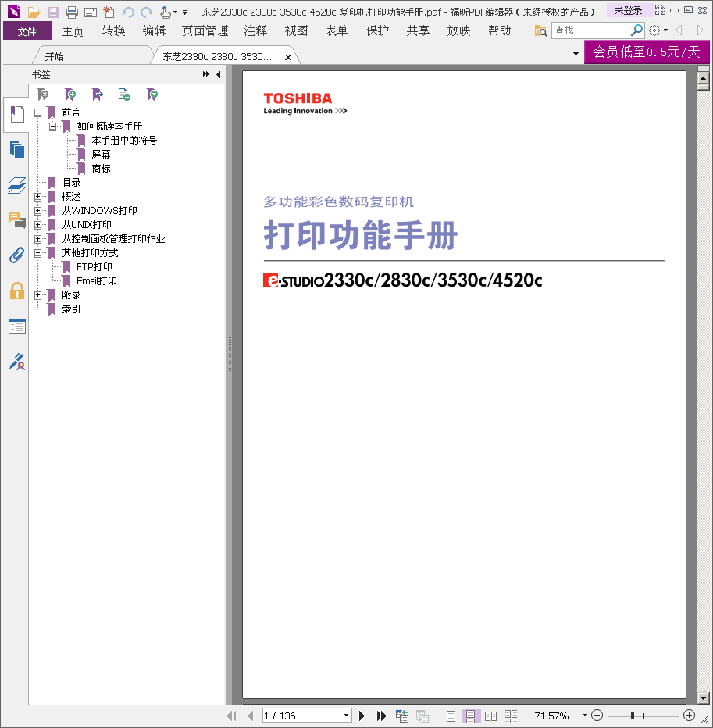Screen dimensions: 713x728
Task: Create a new PDF from the quick toolbar
Action: 109,12
